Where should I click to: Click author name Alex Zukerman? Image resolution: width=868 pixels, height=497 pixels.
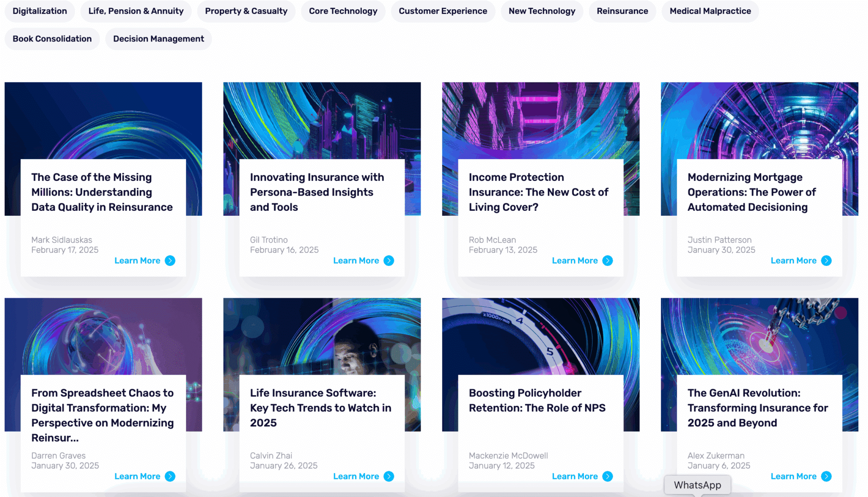[716, 456]
